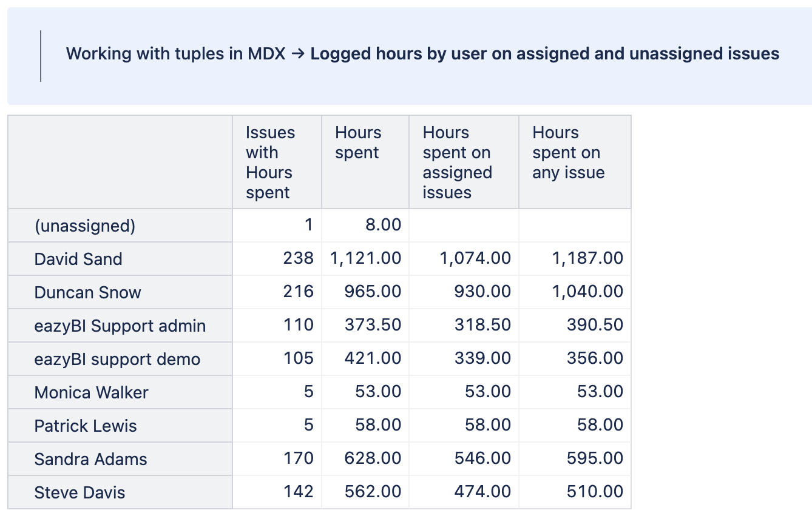Click the "Sandra Adams" row header
812x513 pixels.
[90, 460]
